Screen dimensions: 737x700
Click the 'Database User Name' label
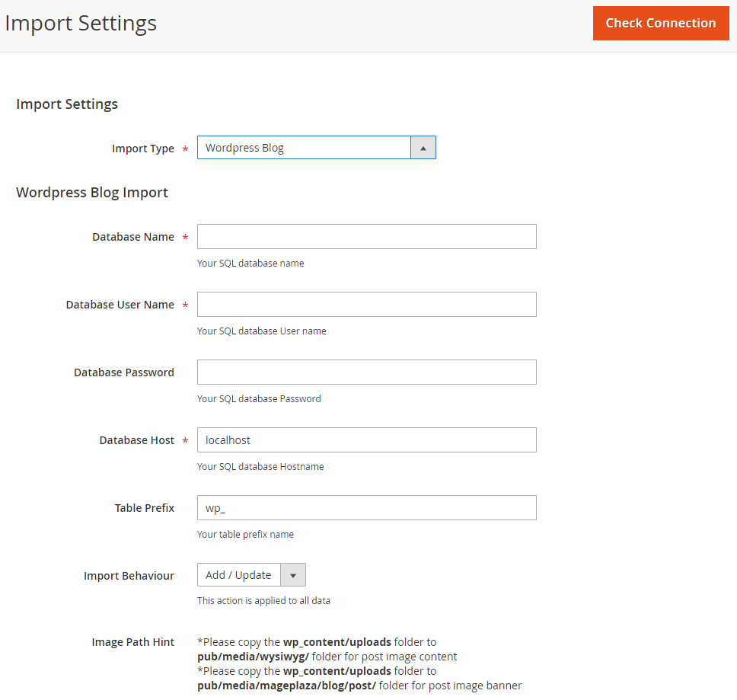click(x=120, y=305)
